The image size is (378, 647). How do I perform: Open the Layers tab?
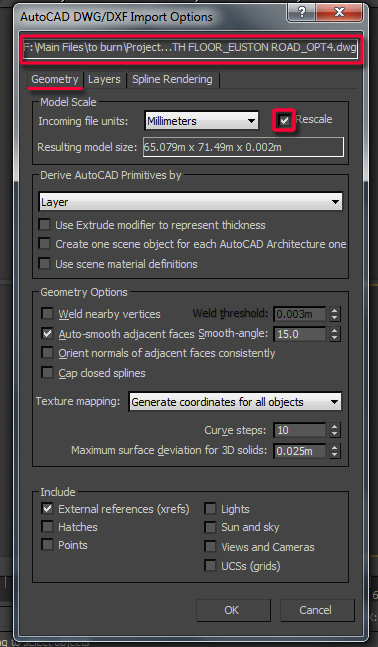(x=104, y=80)
